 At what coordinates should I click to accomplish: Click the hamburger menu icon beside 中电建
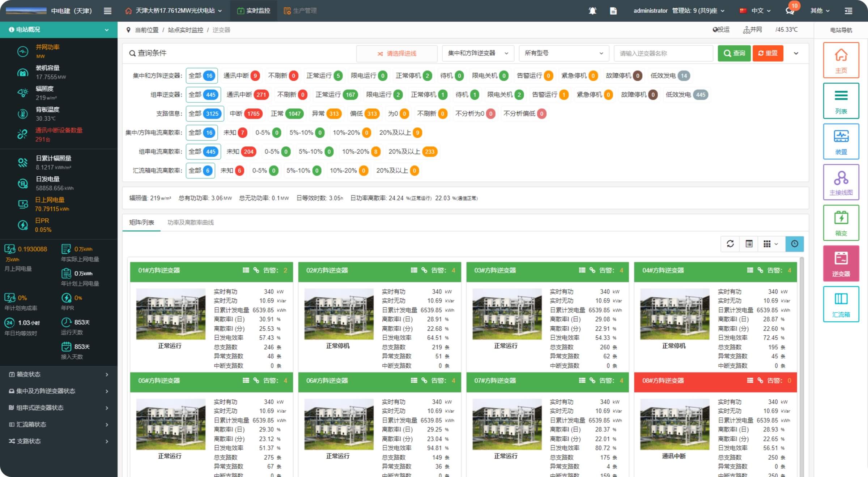pos(107,11)
